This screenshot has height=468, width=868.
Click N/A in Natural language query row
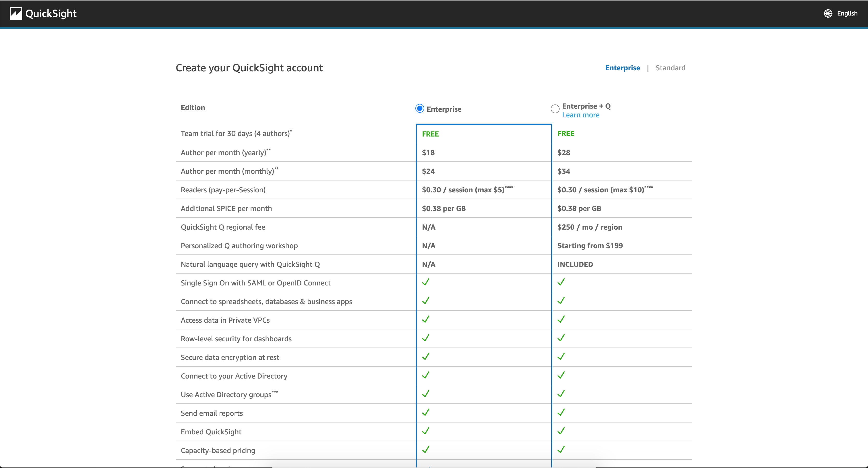click(429, 264)
